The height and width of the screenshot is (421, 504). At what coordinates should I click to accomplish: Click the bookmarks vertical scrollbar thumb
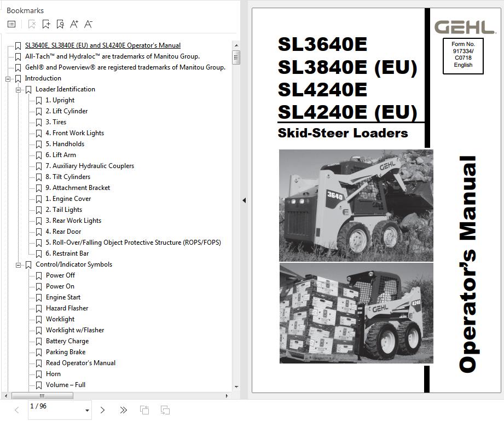click(236, 57)
